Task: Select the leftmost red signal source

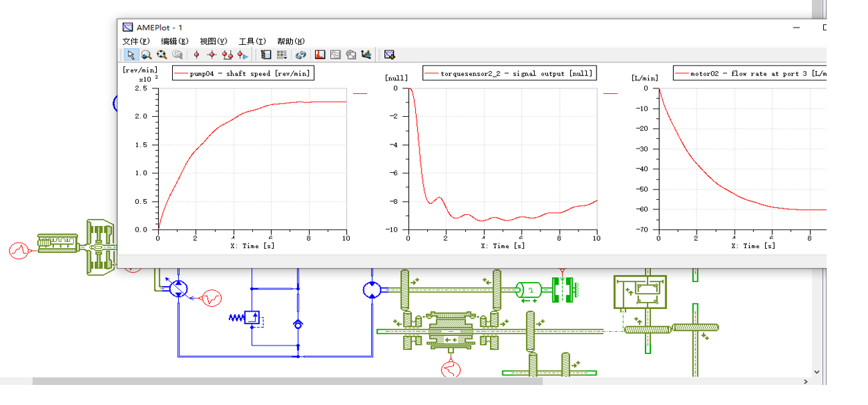Action: point(19,249)
